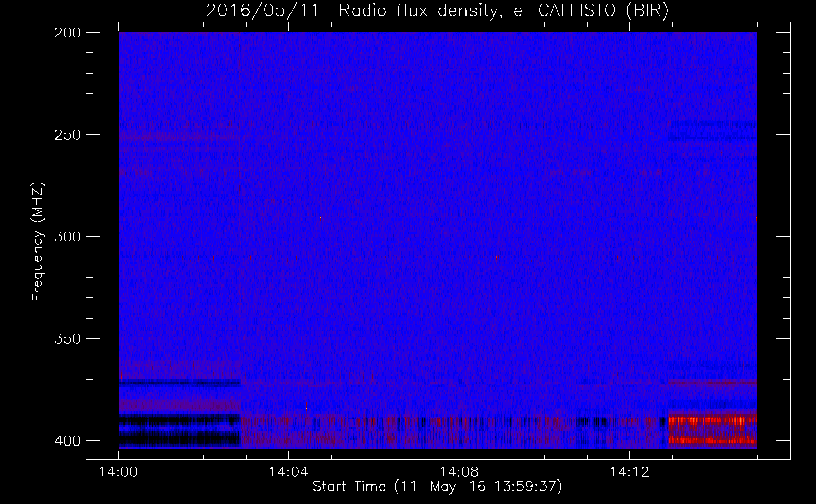Click the bright red emission band near 390 MHz
This screenshot has height=504, width=816.
pyautogui.click(x=713, y=419)
